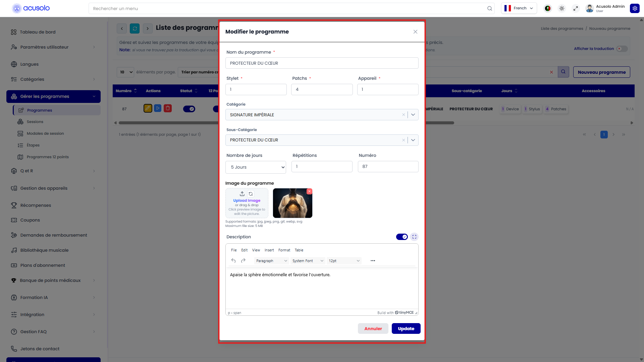Click the Nouveau programme button
The height and width of the screenshot is (362, 644).
click(x=601, y=72)
